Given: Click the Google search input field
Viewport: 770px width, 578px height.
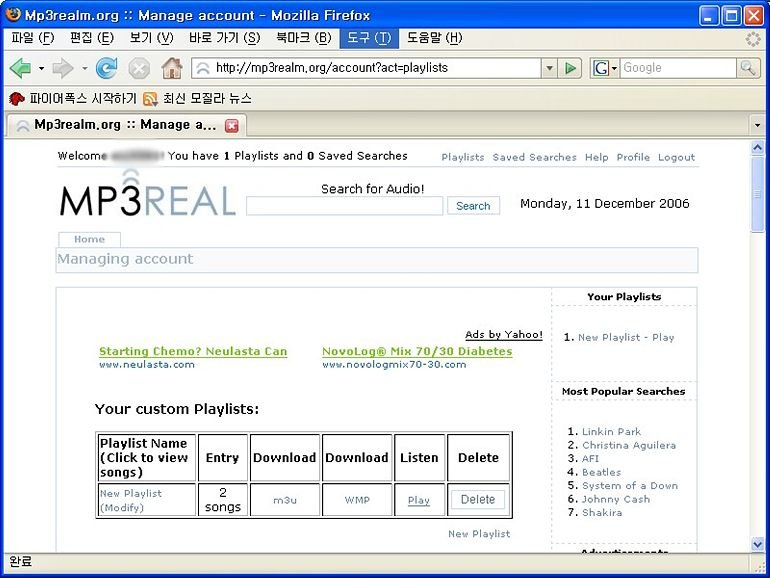Looking at the screenshot, I should [x=679, y=68].
